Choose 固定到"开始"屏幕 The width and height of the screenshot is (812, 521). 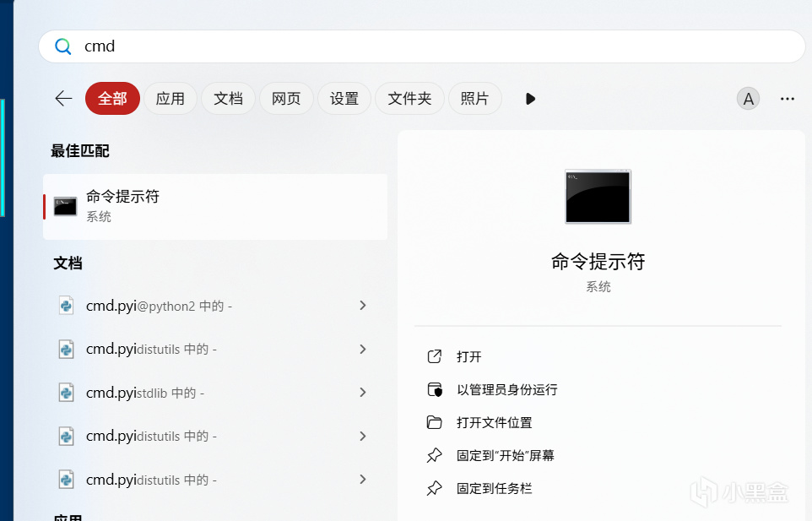(506, 455)
